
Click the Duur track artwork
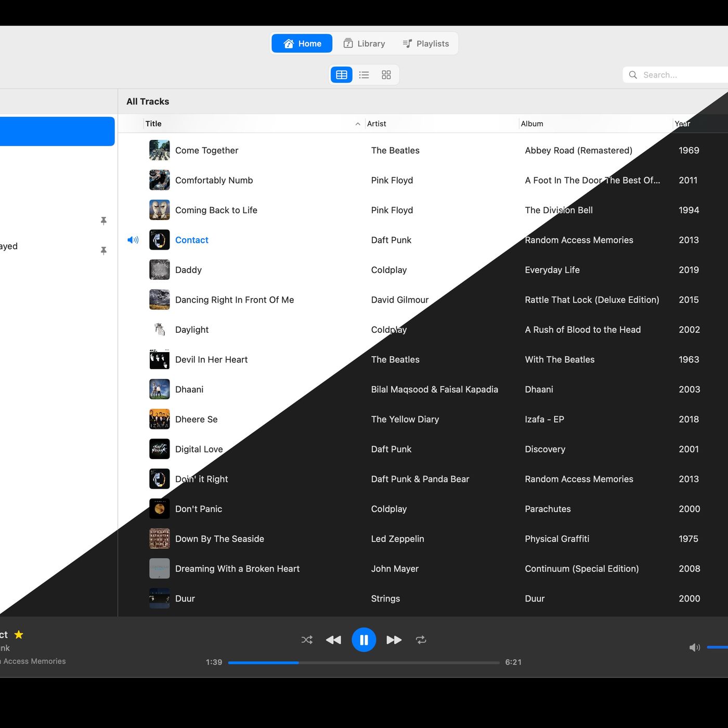[160, 599]
